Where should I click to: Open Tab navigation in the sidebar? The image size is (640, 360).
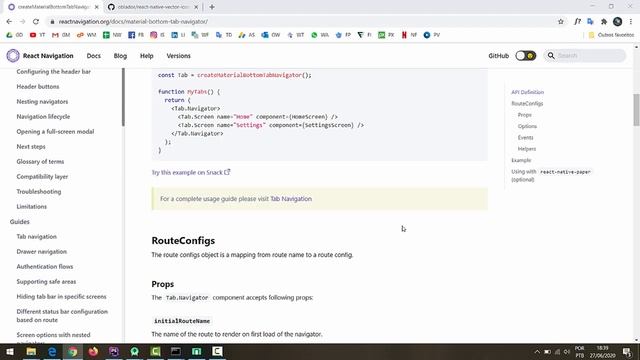tap(36, 237)
